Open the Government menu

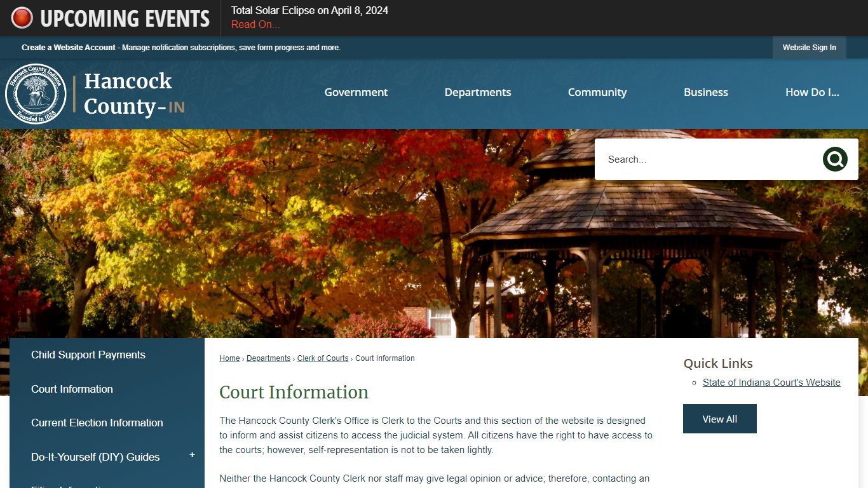[356, 92]
